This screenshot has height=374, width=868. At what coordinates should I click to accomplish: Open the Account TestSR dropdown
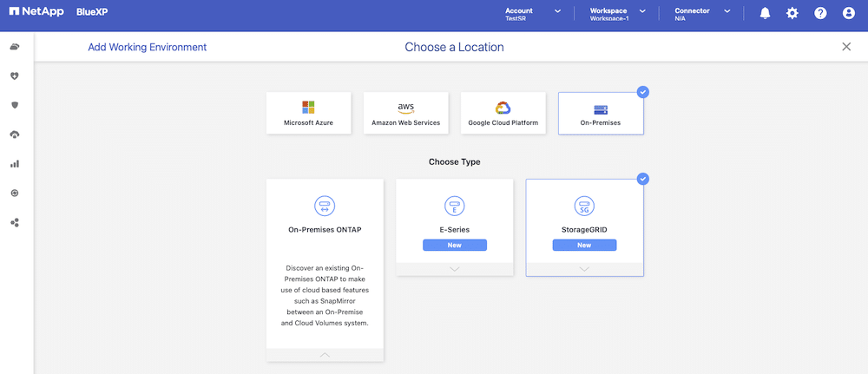click(533, 14)
